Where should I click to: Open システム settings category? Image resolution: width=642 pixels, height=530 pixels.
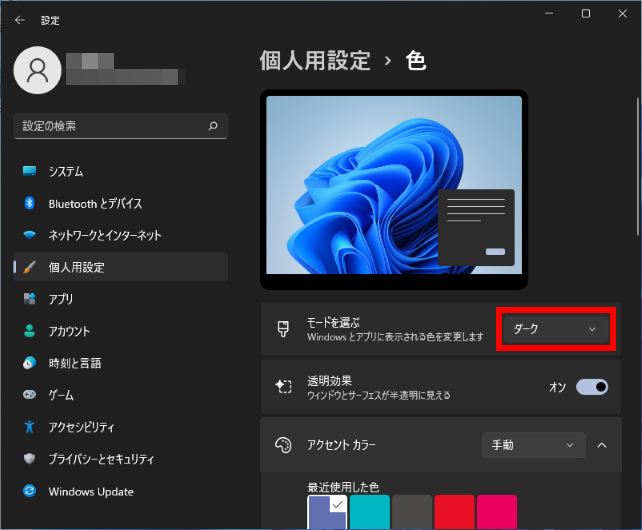[121, 171]
